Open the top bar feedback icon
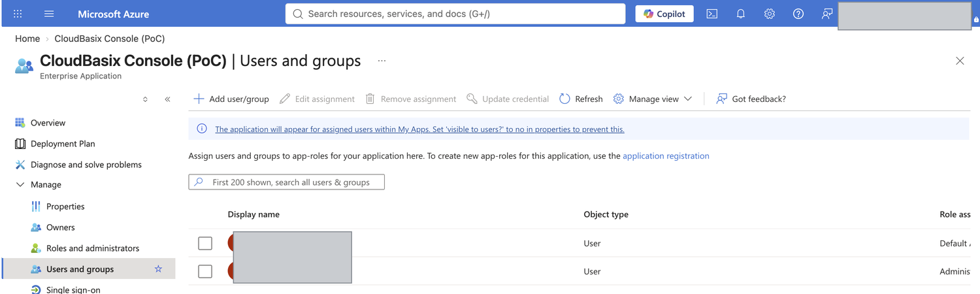Screen dimensions: 980x294 pyautogui.click(x=827, y=14)
